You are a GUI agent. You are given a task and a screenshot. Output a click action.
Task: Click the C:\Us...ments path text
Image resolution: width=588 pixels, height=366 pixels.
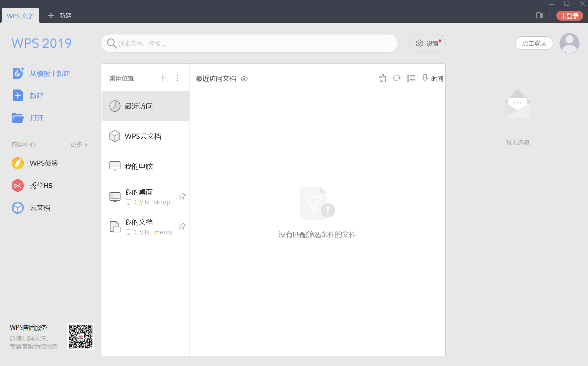tap(153, 232)
